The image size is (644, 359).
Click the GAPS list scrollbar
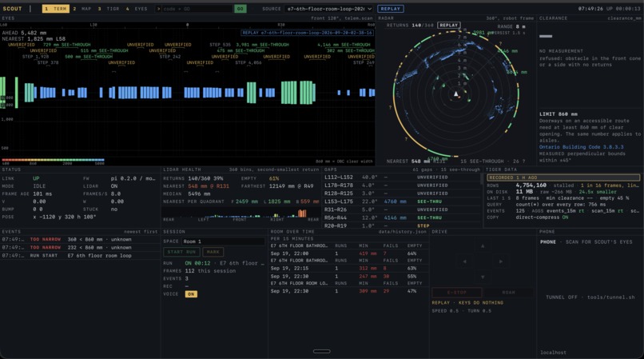click(x=482, y=178)
